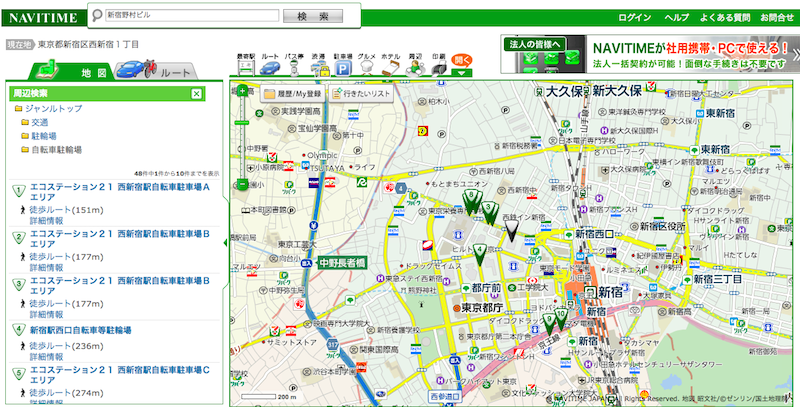Click the NAVITIME logo

coord(43,18)
